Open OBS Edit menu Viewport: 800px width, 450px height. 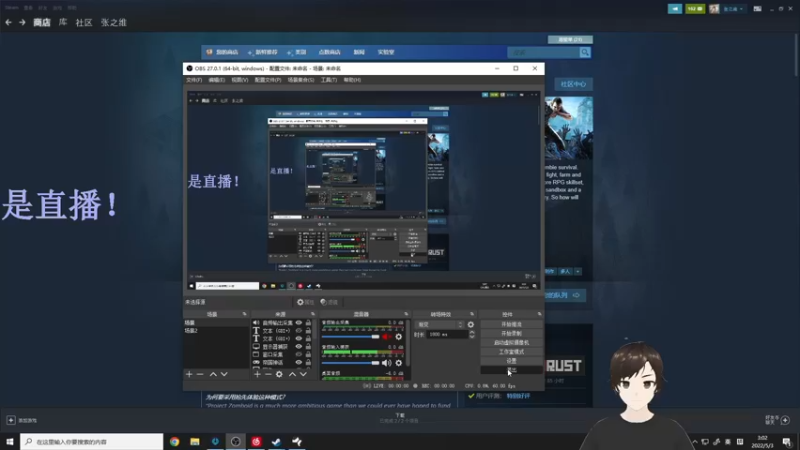(216, 80)
